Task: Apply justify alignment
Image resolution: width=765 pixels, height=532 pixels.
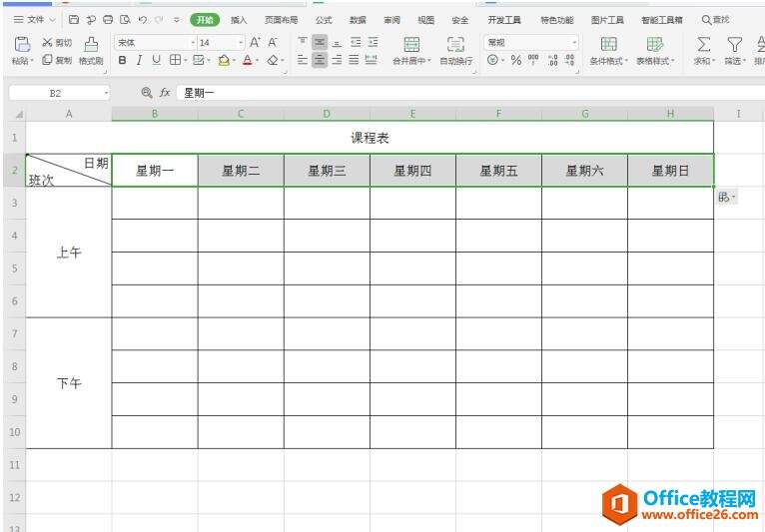Action: pyautogui.click(x=354, y=60)
